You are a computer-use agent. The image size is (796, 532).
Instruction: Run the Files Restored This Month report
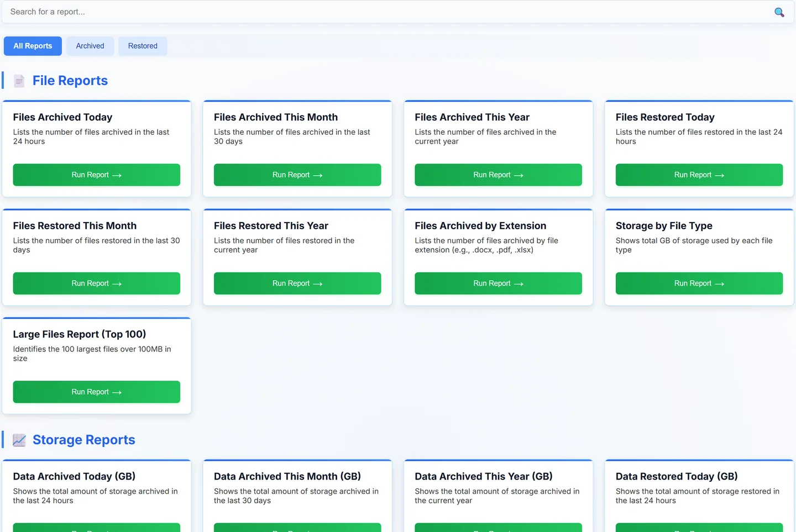97,283
